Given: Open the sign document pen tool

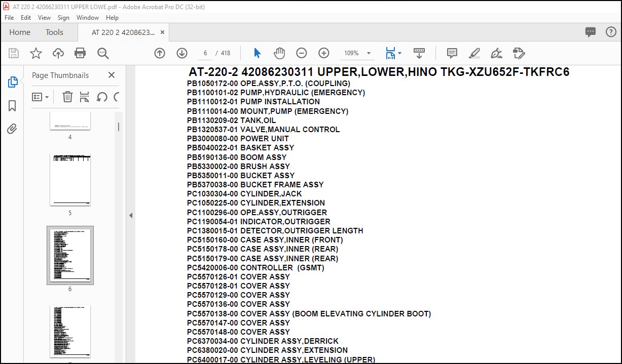Looking at the screenshot, I should (496, 53).
